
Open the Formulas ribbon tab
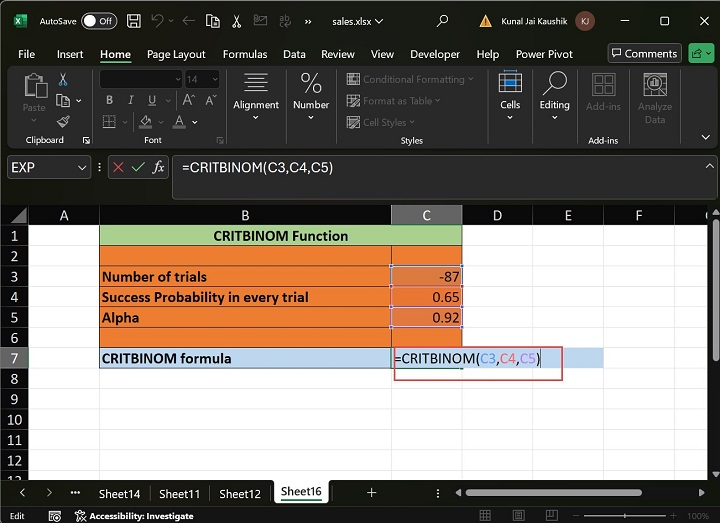coord(244,54)
